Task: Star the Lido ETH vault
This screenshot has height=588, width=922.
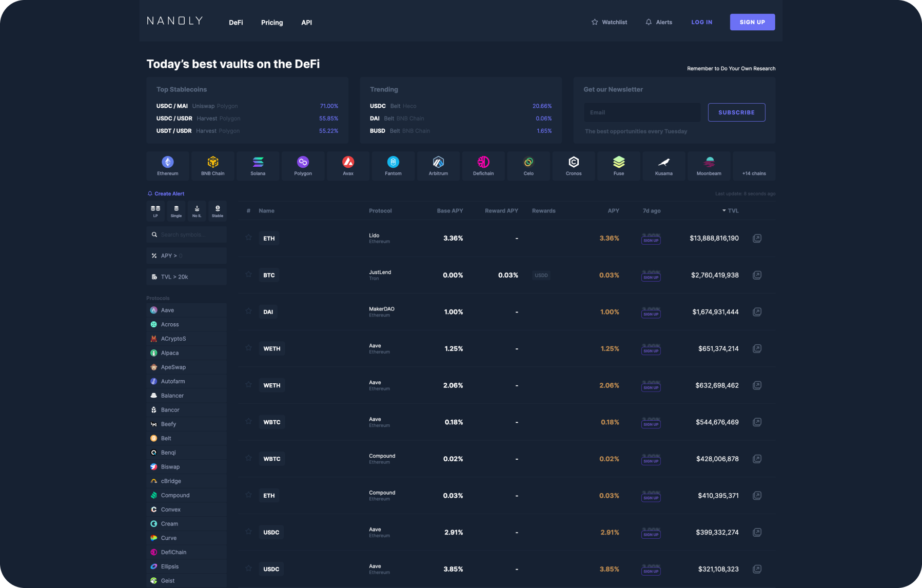Action: 248,238
